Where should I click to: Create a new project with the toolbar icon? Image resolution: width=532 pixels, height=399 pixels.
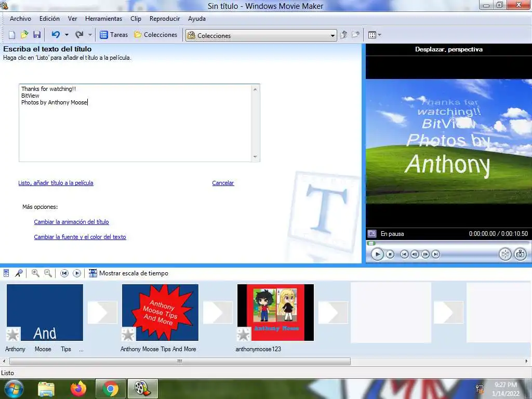click(x=12, y=35)
